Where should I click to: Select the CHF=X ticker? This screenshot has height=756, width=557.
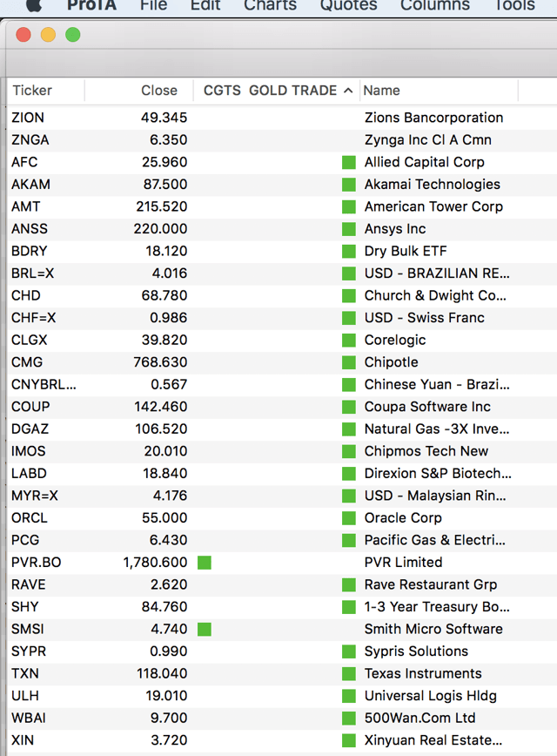point(34,318)
